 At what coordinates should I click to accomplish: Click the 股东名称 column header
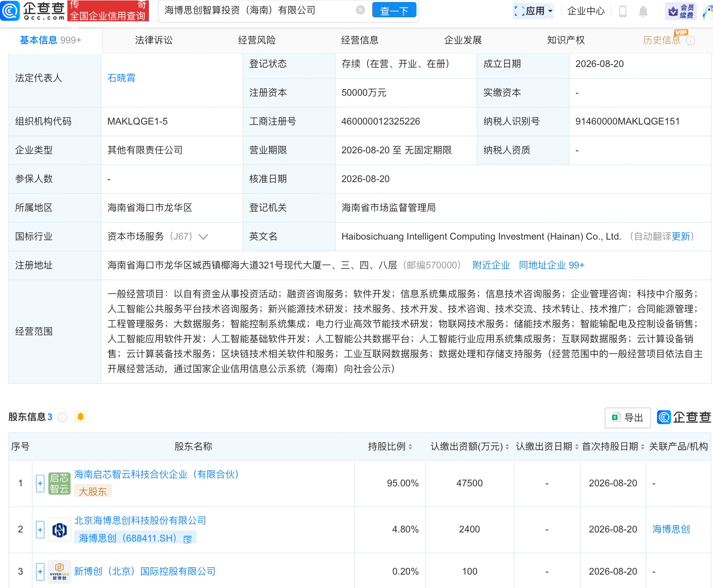(193, 447)
